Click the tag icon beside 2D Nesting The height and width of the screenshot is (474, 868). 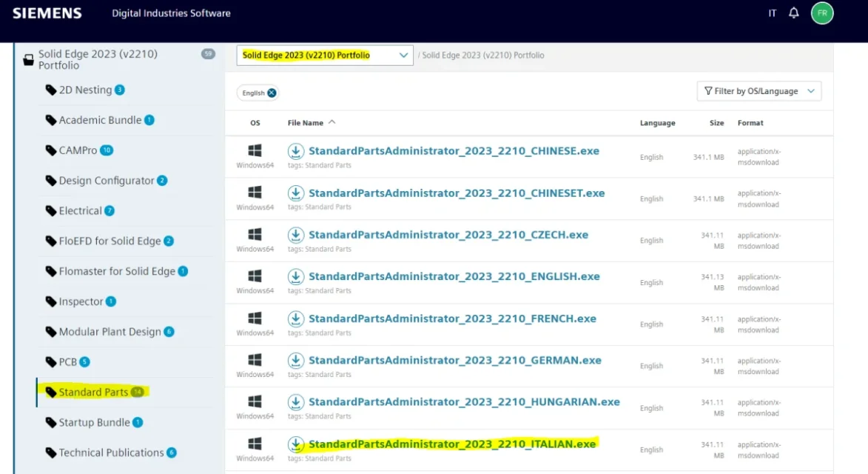tap(51, 90)
